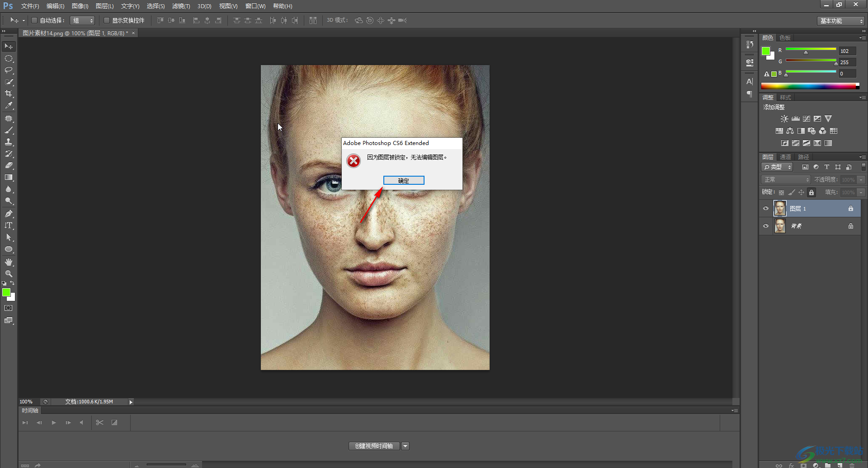Select the Gradient tool

[9, 178]
